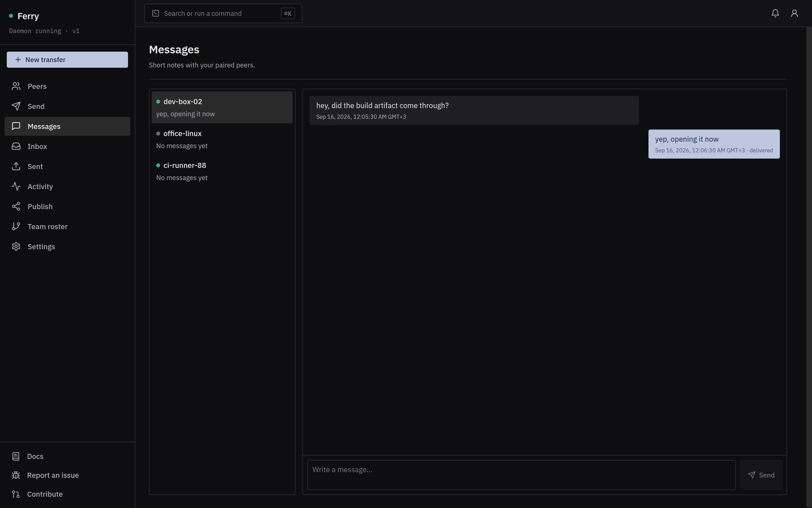
Task: Click the 'yep, opening it now' sent bubble
Action: (x=714, y=144)
